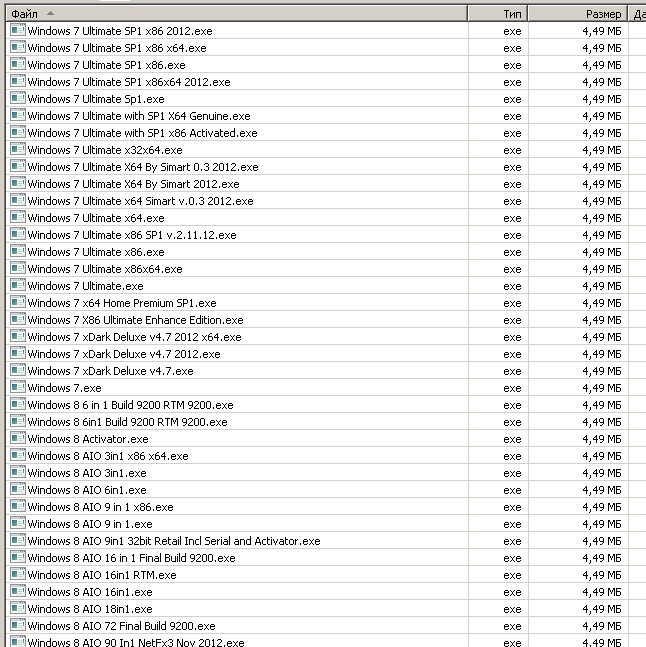Click size 4,49 МБ of Windows 8 Activator.exe
Viewport: 646px width, 647px height.
pos(601,439)
